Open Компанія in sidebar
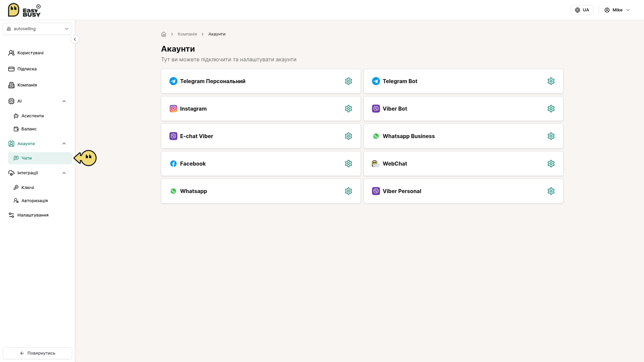The image size is (644, 362). [x=38, y=85]
